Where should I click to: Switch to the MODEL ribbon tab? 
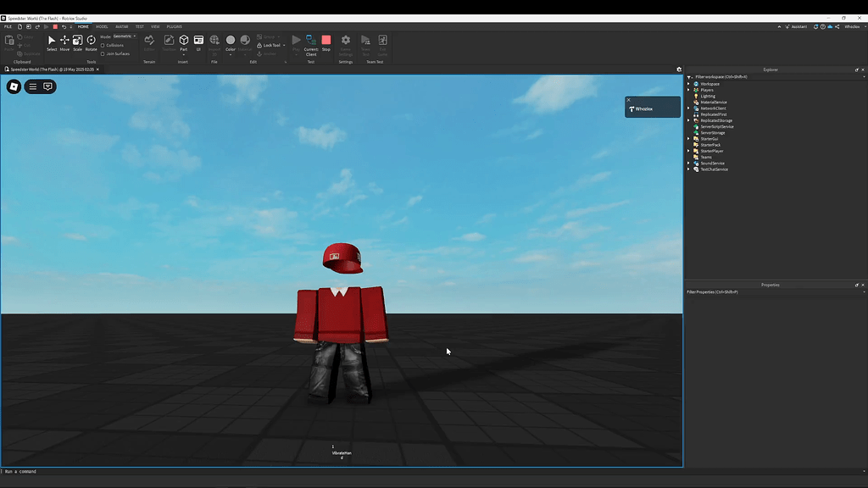click(x=103, y=26)
